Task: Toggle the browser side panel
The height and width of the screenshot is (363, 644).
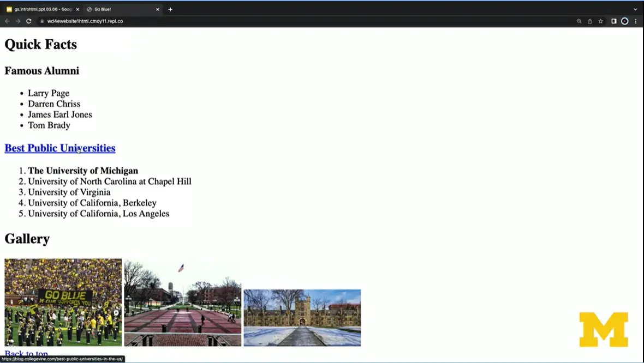Action: (x=614, y=21)
